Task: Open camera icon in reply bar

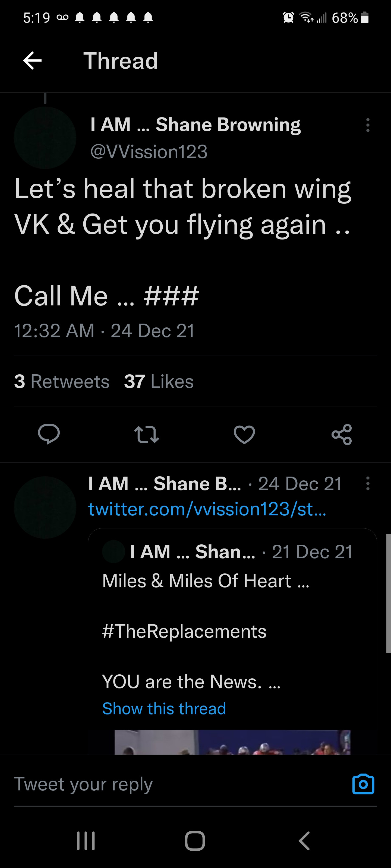Action: click(363, 784)
